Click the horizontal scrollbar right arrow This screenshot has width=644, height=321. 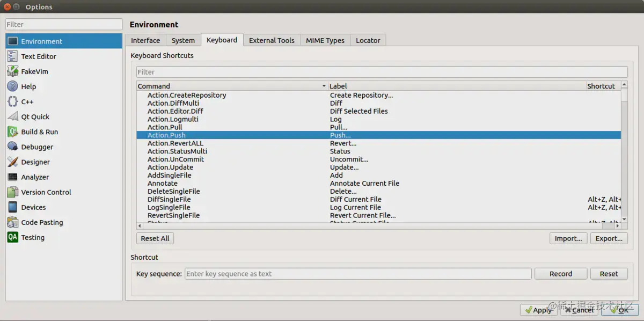click(618, 226)
